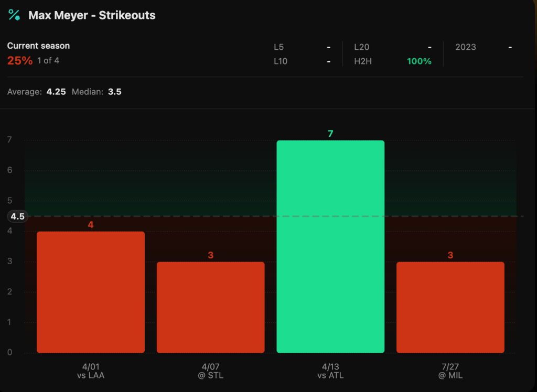537x392 pixels.
Task: Click the Average 4.25 figure
Action: (56, 92)
